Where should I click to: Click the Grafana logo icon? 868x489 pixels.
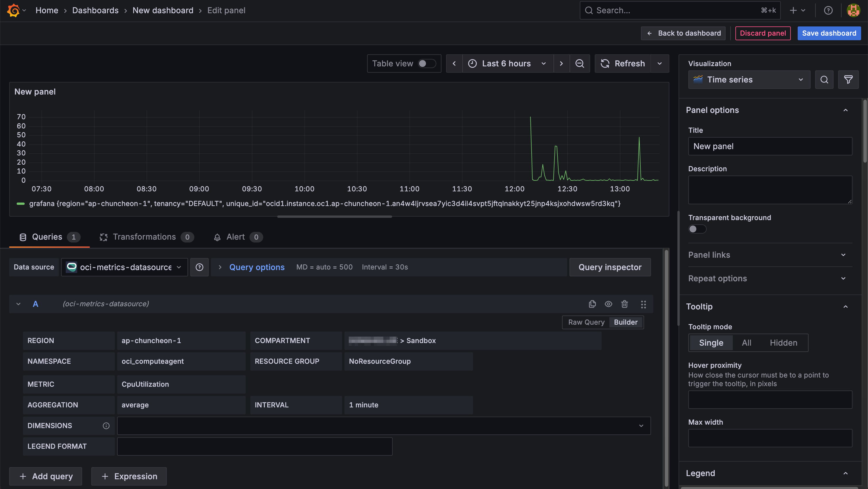(13, 10)
